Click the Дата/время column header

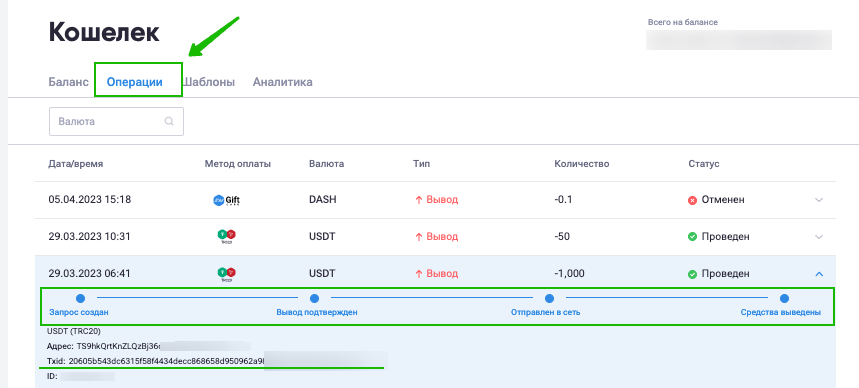click(76, 164)
